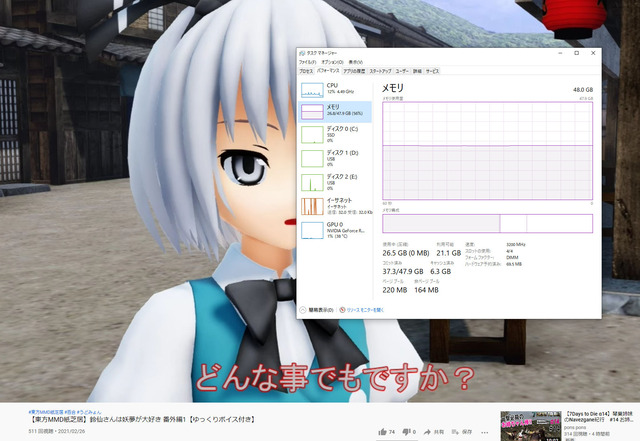The image size is (640, 441).
Task: Dislike the video with thumbs-down icon
Action: (406, 432)
